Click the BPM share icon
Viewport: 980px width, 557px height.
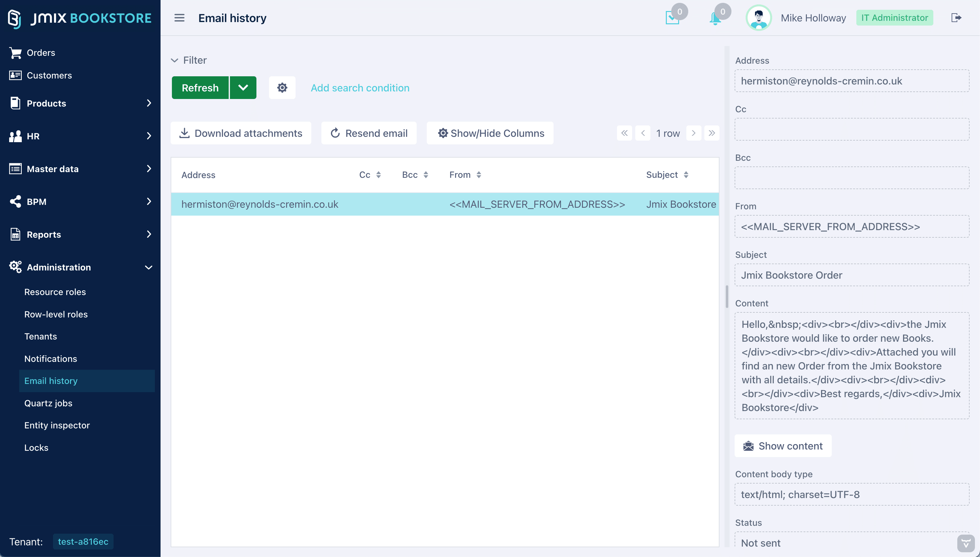pos(15,202)
